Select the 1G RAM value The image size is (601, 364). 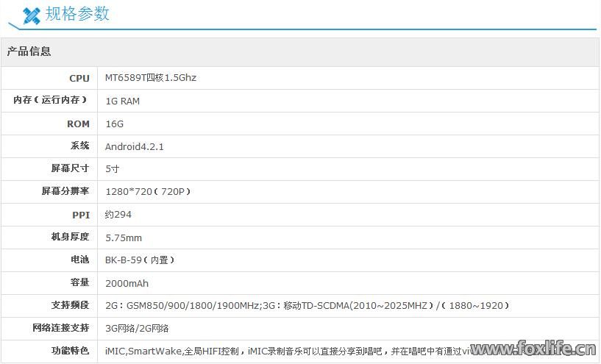coord(122,101)
